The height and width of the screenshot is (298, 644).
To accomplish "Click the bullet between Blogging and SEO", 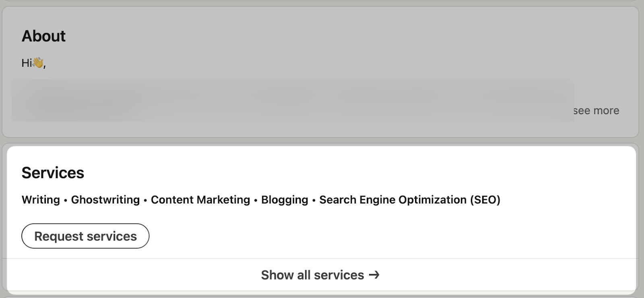I will pos(313,200).
